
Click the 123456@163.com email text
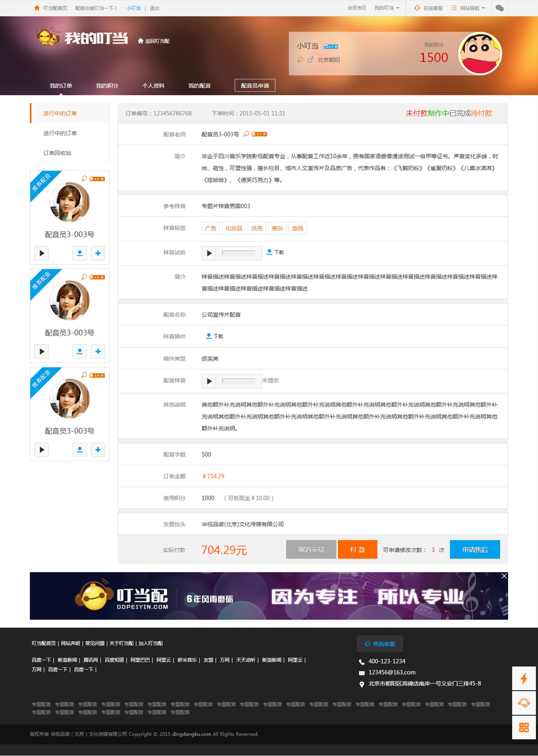click(x=392, y=672)
